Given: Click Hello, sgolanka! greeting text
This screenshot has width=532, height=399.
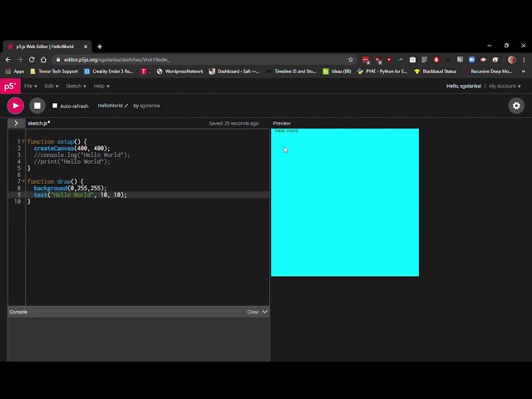Looking at the screenshot, I should click(x=464, y=86).
